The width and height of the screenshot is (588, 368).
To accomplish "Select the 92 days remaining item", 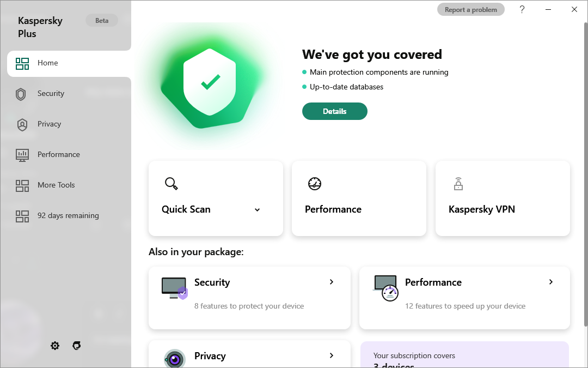I will (68, 216).
